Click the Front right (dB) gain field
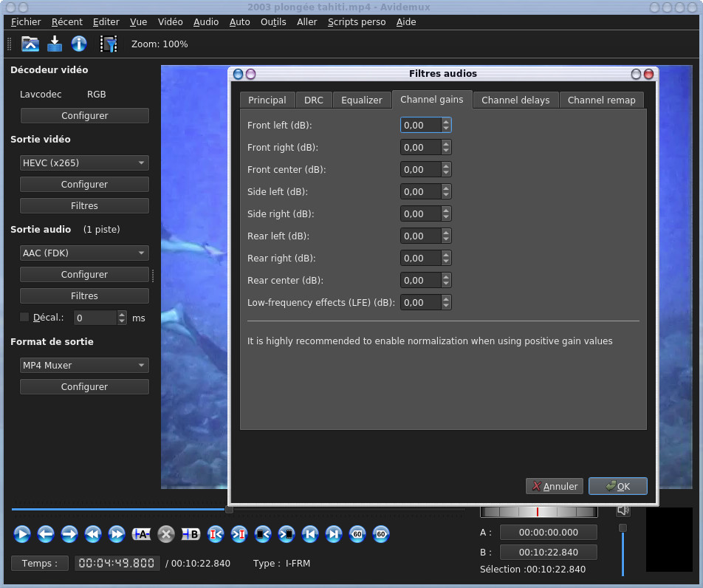The height and width of the screenshot is (588, 703). pos(421,148)
